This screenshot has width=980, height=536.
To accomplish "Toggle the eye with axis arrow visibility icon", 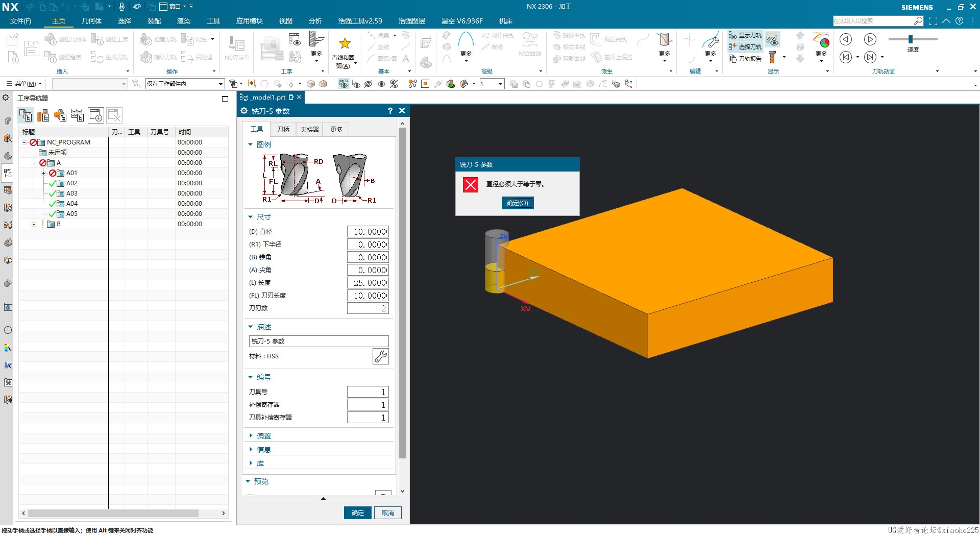I will 356,84.
